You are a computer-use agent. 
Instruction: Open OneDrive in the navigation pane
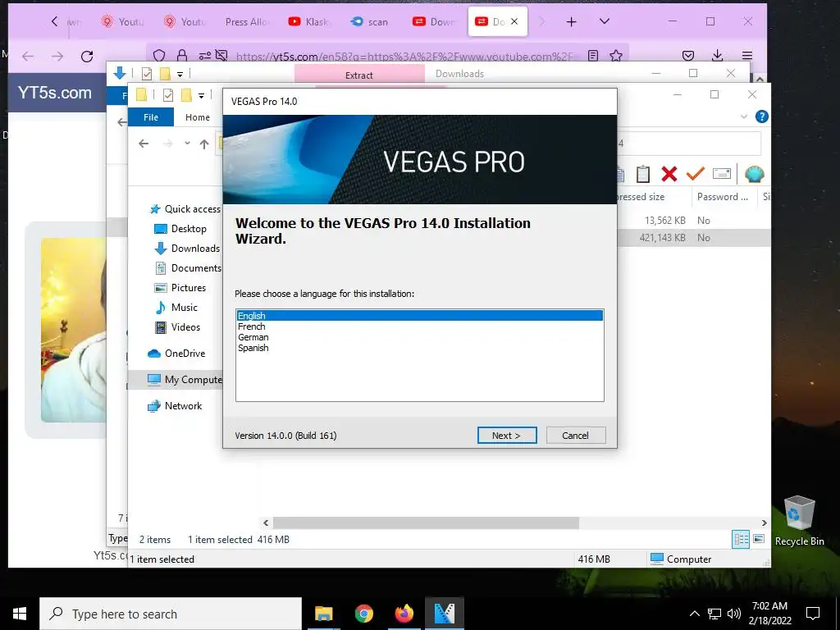[x=176, y=354]
